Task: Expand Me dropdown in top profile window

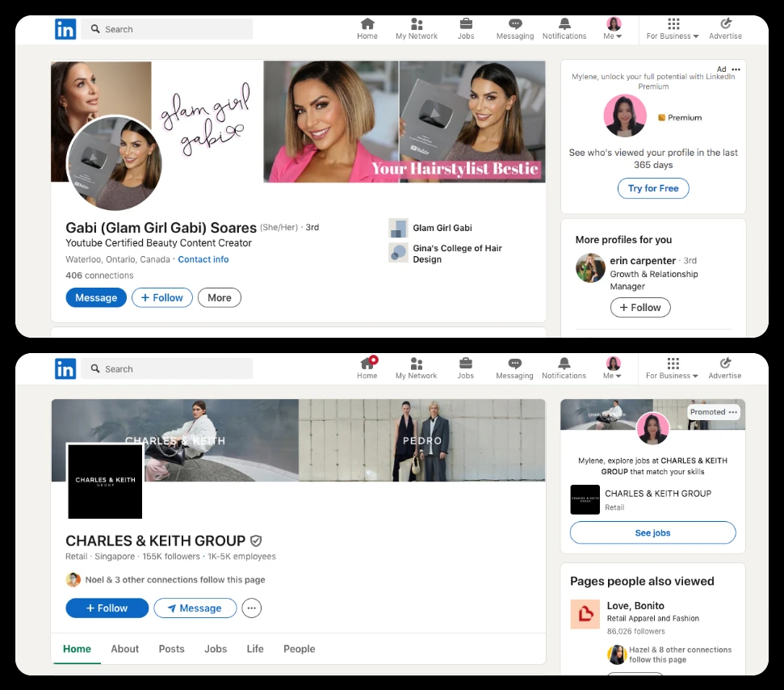Action: click(614, 28)
